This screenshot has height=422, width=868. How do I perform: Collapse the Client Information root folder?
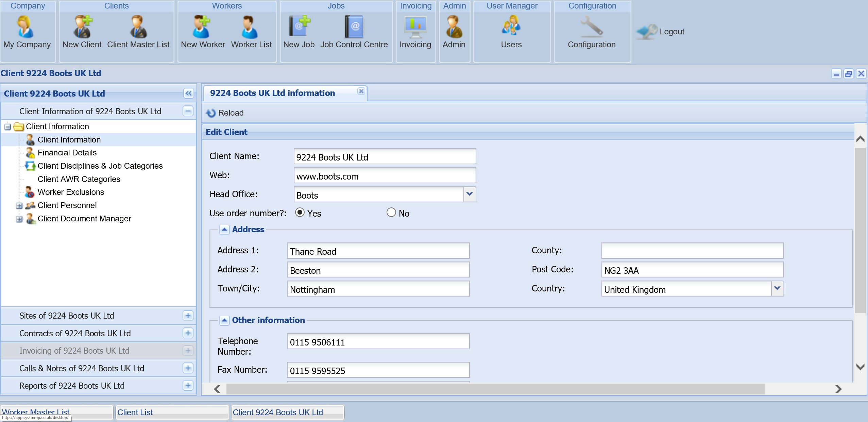[7, 127]
